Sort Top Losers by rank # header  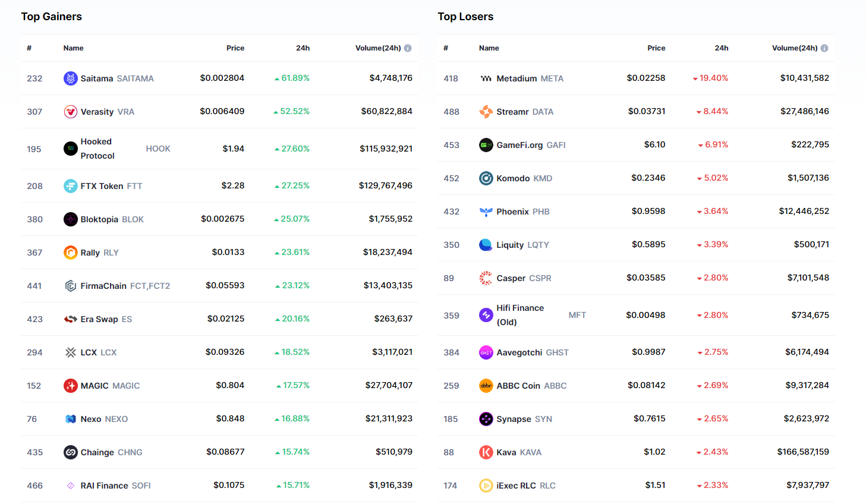(445, 48)
